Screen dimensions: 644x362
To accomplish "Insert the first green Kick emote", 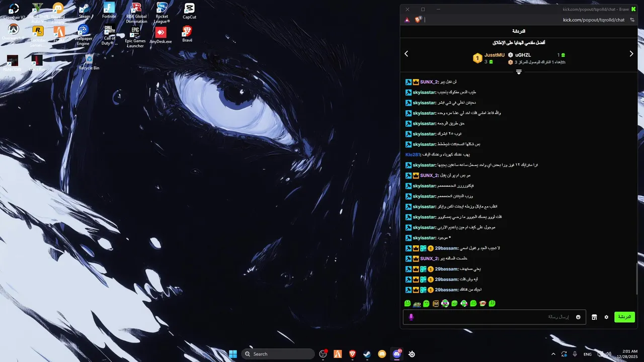I will [408, 303].
